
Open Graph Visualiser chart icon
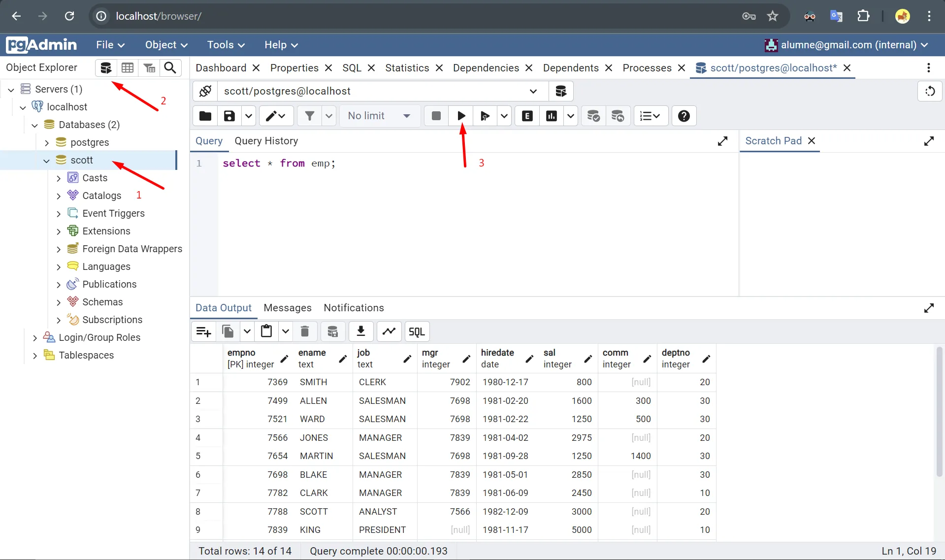tap(389, 331)
